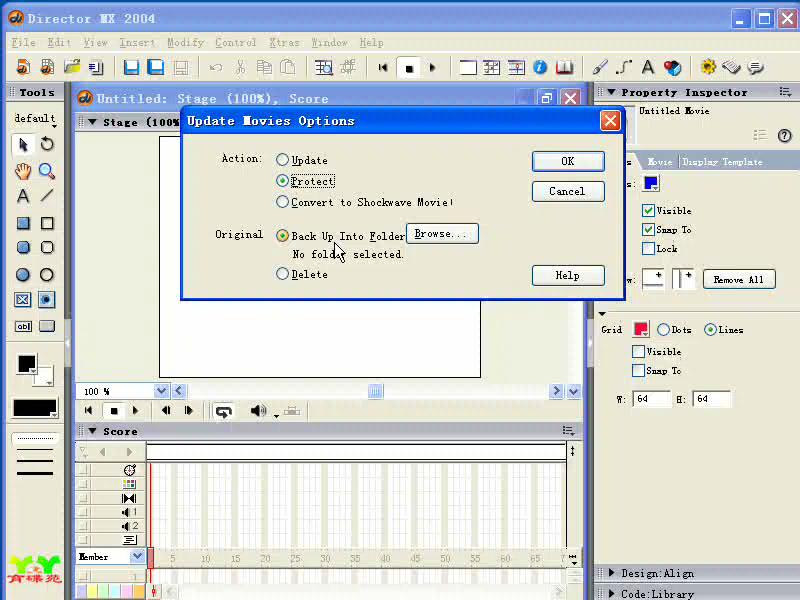This screenshot has width=800, height=600.
Task: Open the File menu
Action: [x=23, y=43]
